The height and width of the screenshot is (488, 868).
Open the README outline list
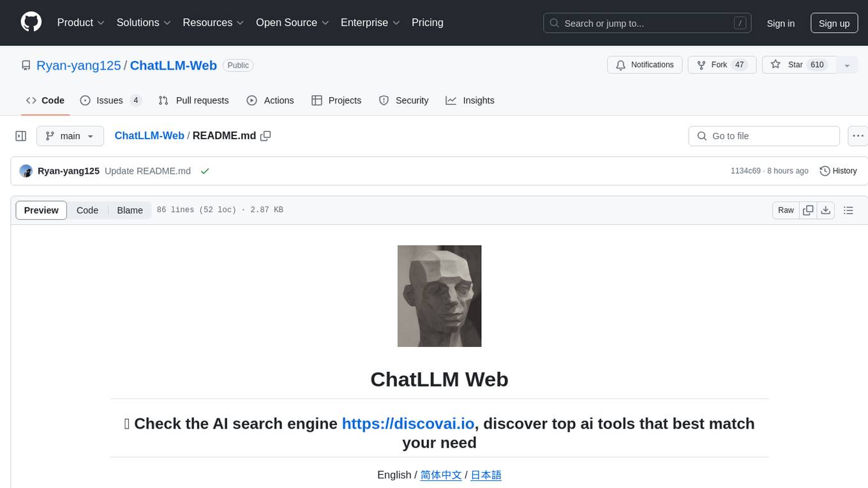[848, 210]
